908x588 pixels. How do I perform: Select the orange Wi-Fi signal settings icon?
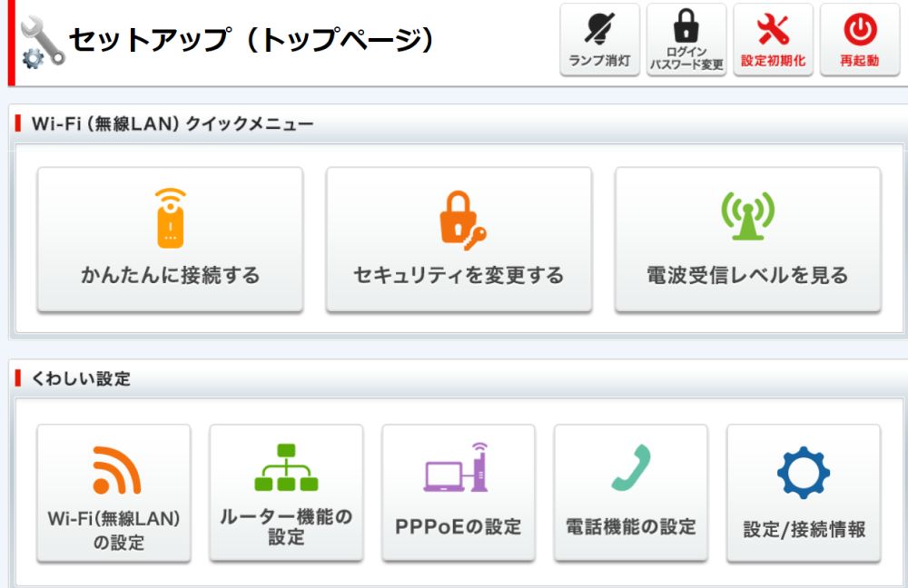click(113, 468)
